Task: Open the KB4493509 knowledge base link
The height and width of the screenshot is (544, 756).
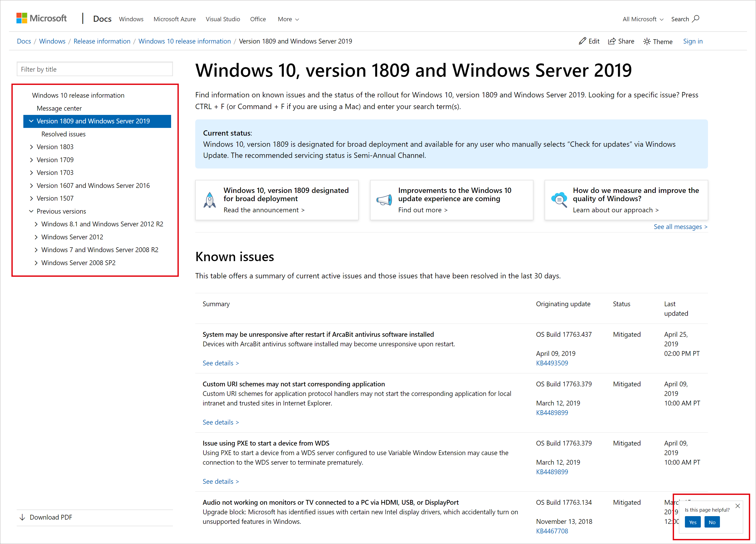Action: (552, 363)
